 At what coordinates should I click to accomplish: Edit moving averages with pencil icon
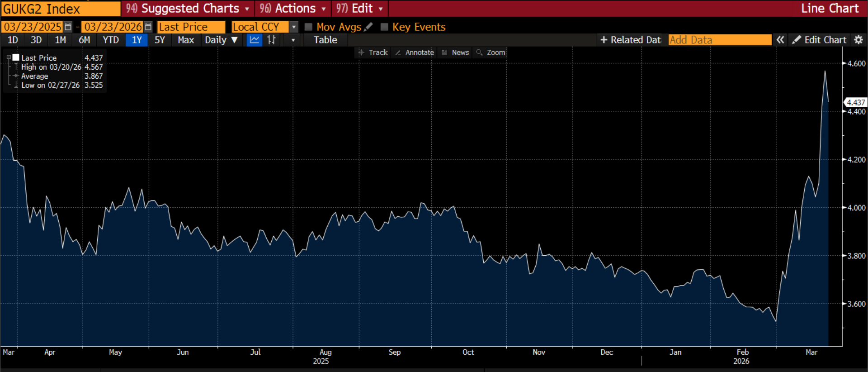click(368, 27)
